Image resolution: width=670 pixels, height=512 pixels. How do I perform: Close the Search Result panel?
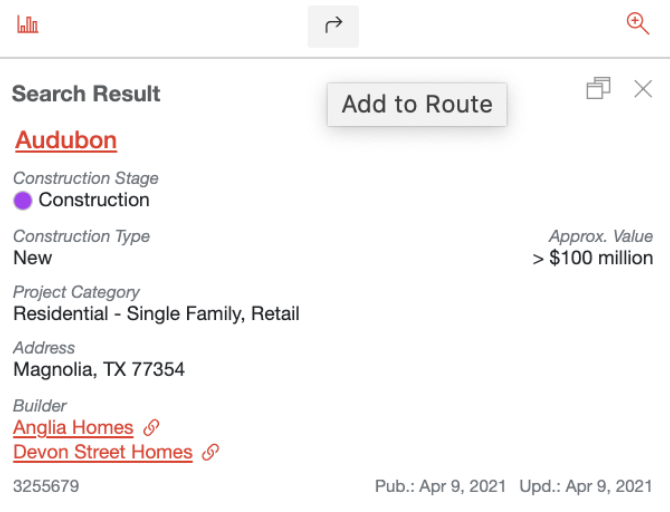click(643, 89)
